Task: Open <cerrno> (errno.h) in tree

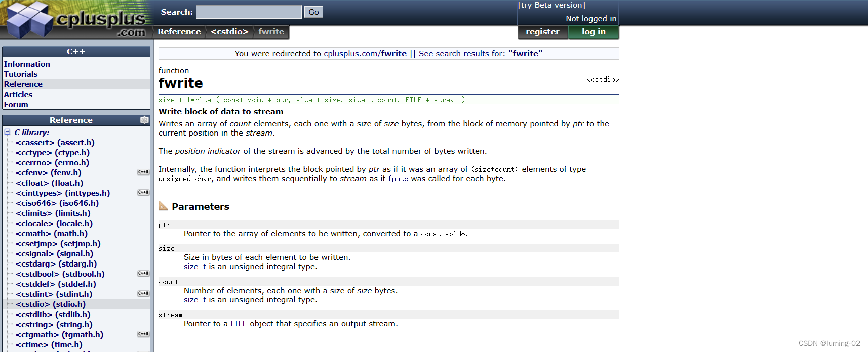Action: 52,163
